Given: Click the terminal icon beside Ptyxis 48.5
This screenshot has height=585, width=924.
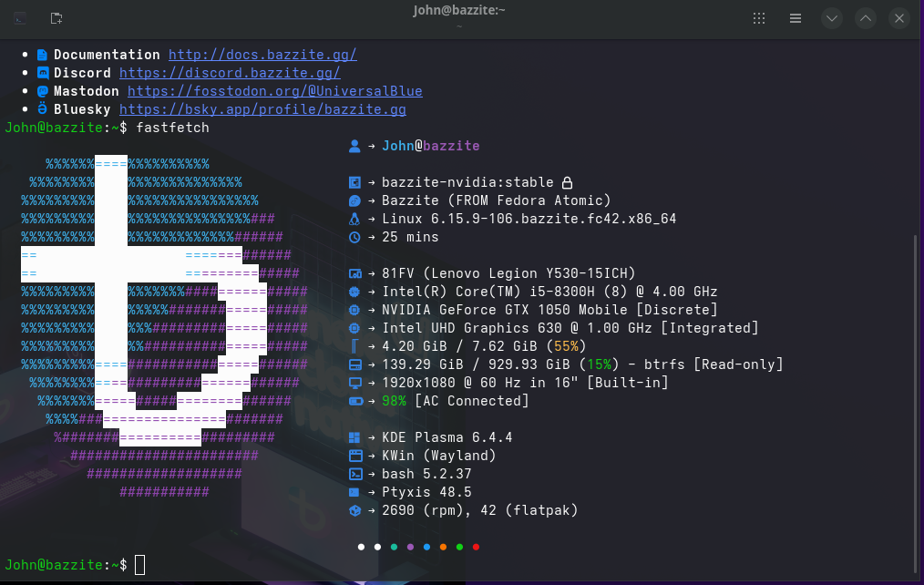Looking at the screenshot, I should 354,492.
